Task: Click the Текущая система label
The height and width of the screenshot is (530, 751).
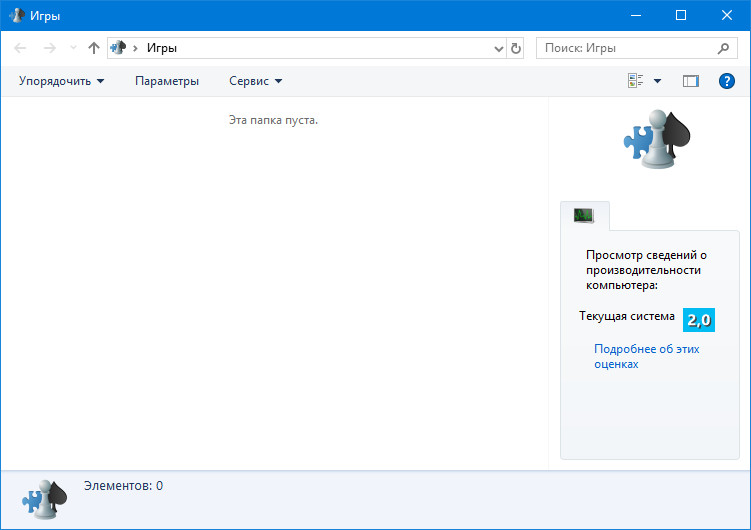Action: [x=626, y=316]
